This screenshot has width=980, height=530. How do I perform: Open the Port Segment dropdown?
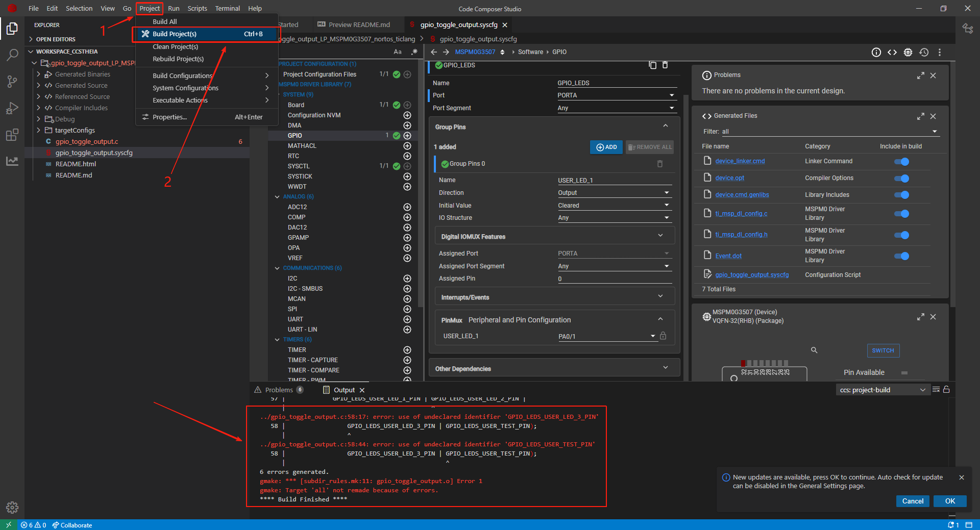click(x=617, y=108)
